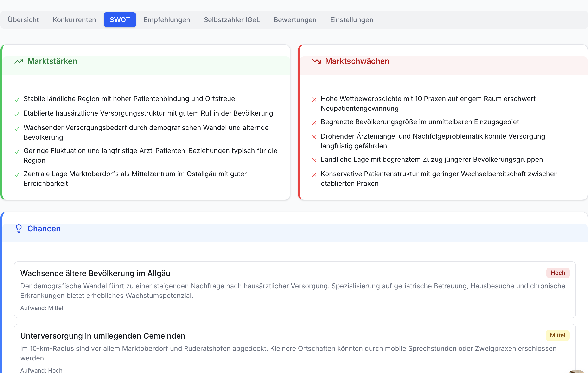
Task: Show the Bewertungen tab
Action: click(295, 20)
